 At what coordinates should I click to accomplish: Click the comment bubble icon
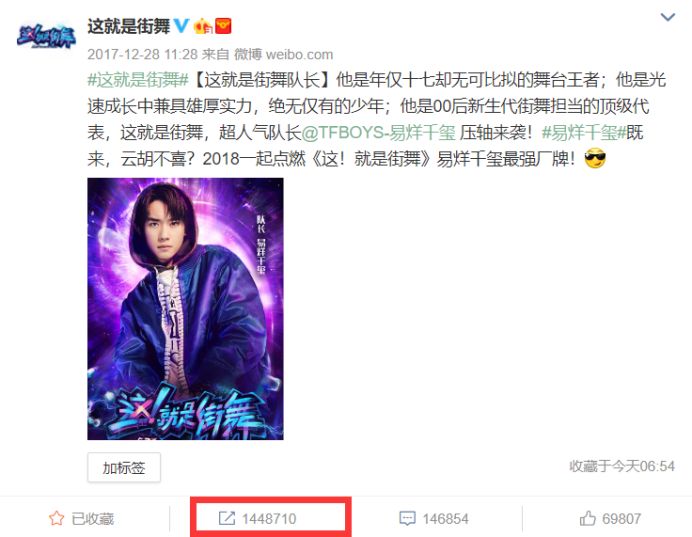click(407, 518)
